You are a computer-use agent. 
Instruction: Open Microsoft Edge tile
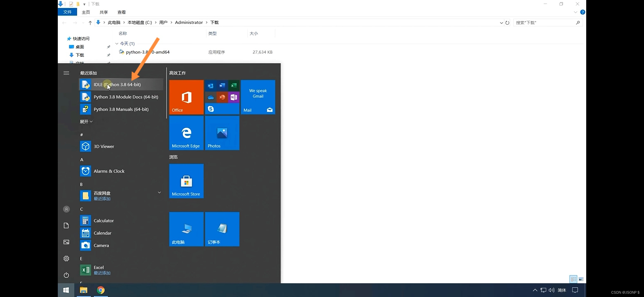click(x=186, y=133)
